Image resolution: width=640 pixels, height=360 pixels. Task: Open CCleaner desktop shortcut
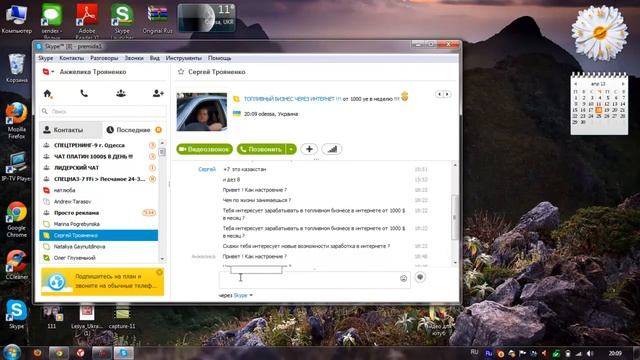pos(17,264)
